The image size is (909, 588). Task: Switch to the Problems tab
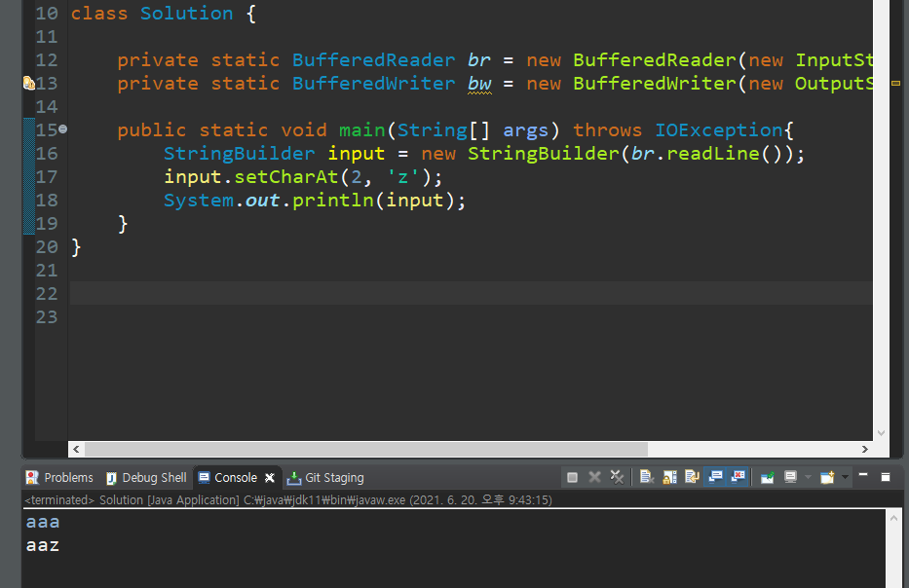59,477
